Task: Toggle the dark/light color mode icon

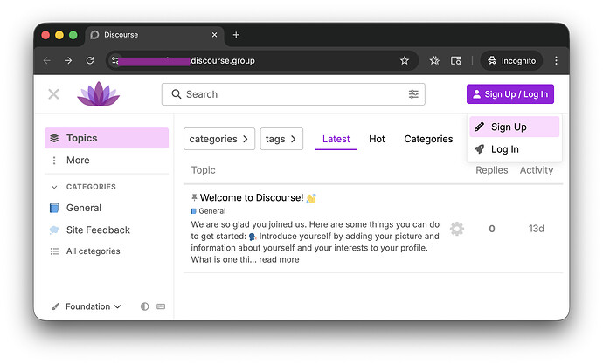Action: (144, 306)
